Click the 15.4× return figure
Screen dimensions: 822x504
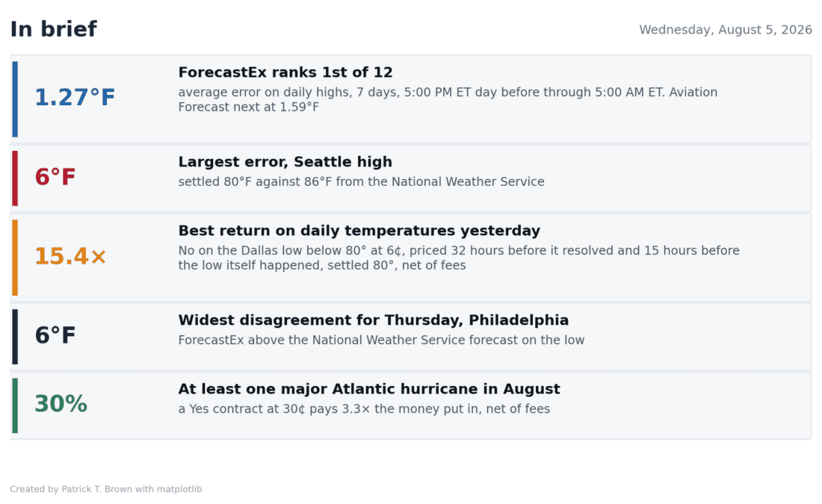[x=70, y=256]
